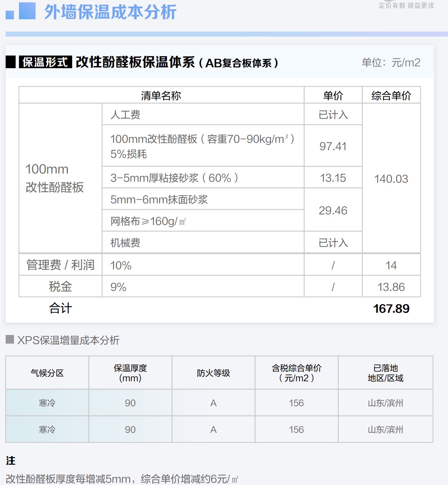Click the 管理费 / 利润 row label
This screenshot has height=485, width=448.
point(60,265)
